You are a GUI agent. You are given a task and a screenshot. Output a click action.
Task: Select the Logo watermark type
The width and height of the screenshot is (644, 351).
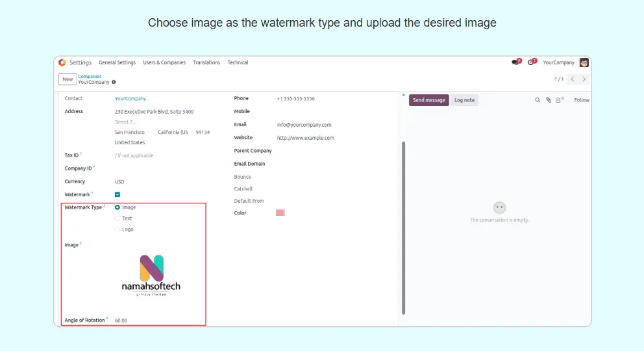[118, 229]
